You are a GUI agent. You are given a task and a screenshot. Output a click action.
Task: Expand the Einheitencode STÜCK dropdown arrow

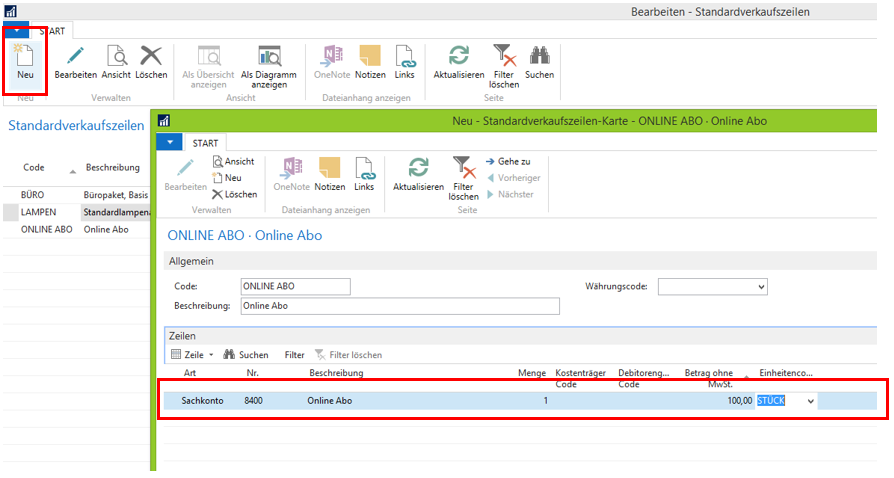click(810, 401)
